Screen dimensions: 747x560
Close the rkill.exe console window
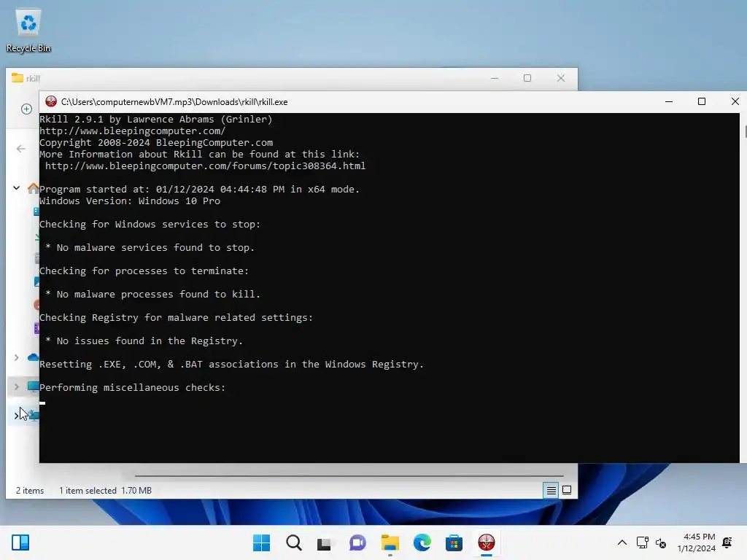pos(735,101)
